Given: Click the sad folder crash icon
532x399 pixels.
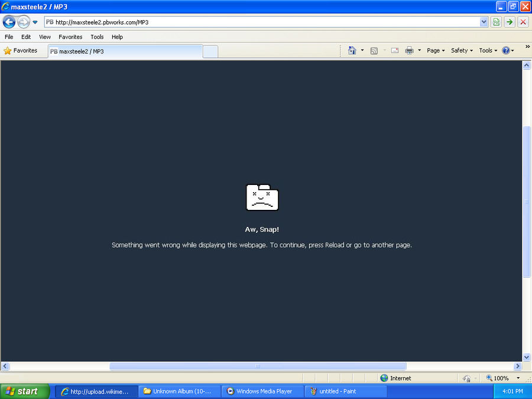Looking at the screenshot, I should (262, 197).
